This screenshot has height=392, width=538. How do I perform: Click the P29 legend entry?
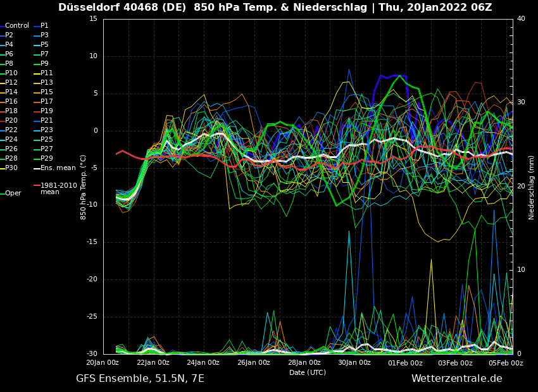[46, 159]
